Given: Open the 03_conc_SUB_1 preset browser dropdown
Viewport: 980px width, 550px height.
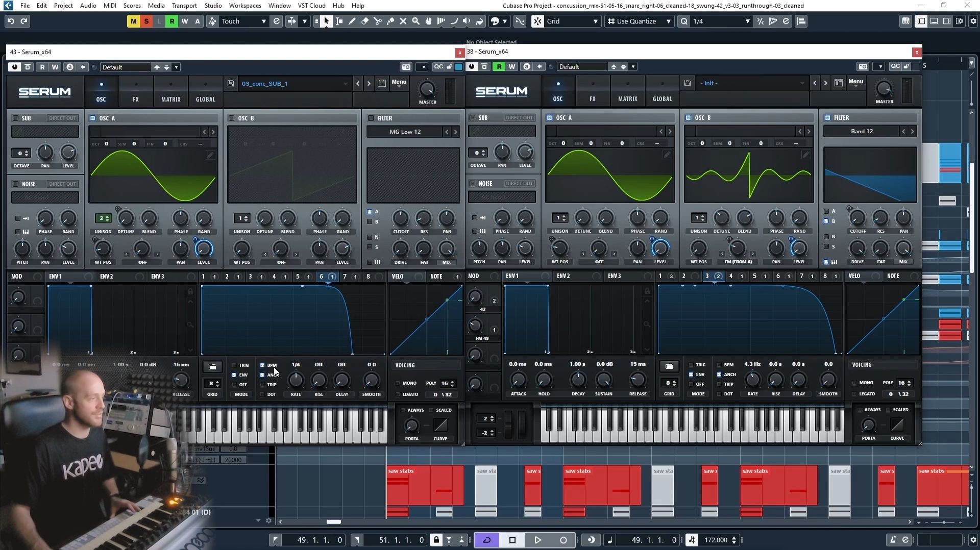Looking at the screenshot, I should pos(345,83).
